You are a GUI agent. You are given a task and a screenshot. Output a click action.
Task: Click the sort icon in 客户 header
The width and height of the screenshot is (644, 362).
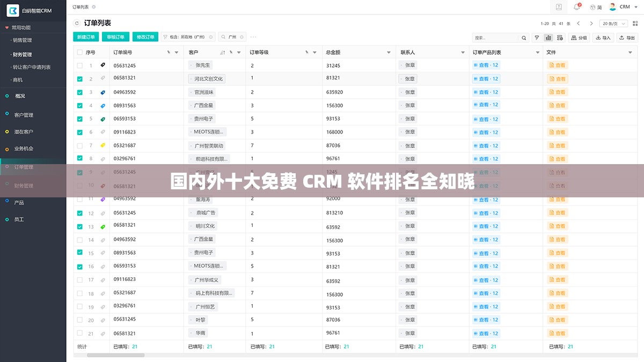point(223,53)
